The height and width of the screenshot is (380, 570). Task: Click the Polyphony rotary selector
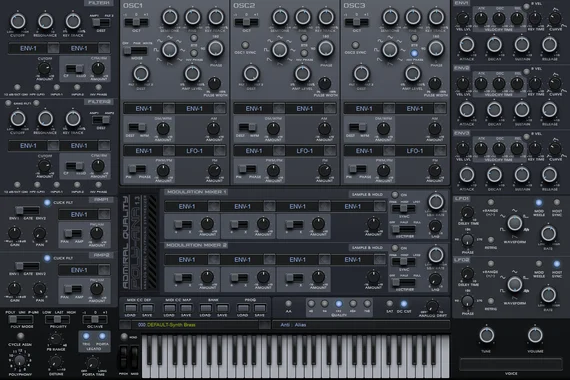[x=20, y=360]
